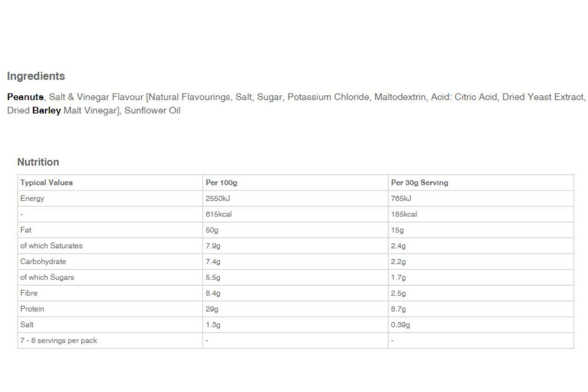Click the Protein row label
The image size is (588, 392).
(32, 309)
